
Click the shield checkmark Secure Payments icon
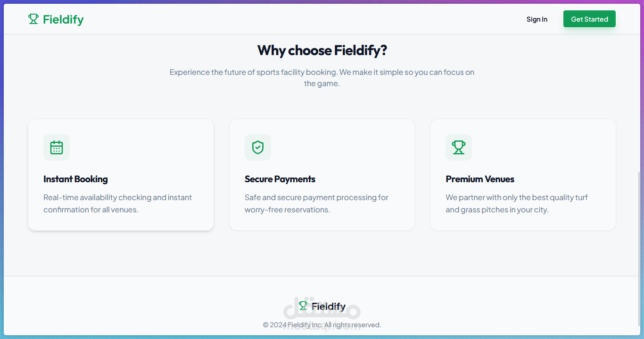click(x=258, y=147)
